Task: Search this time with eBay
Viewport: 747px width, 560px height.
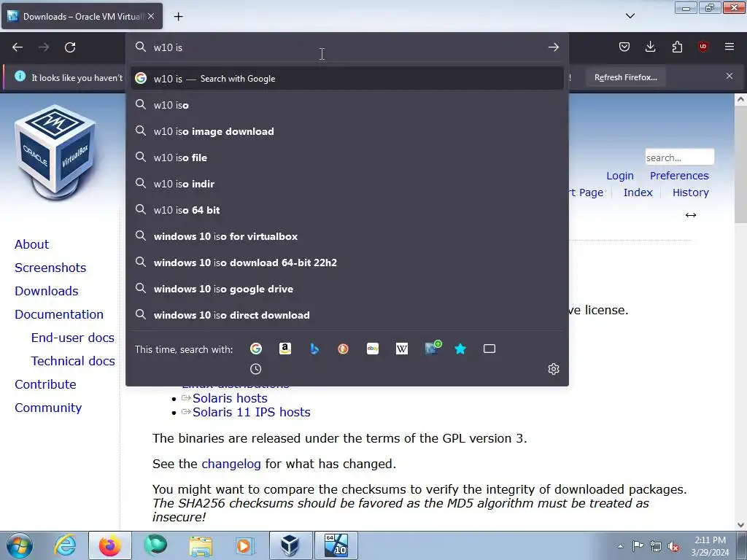Action: pyautogui.click(x=373, y=349)
